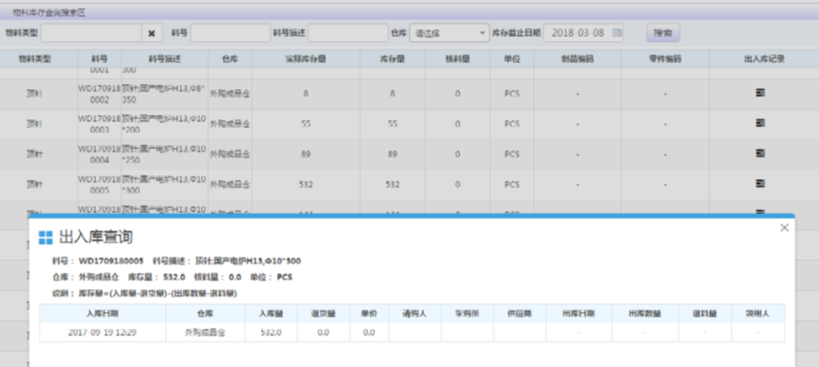Focus the 料号描述 input field
The height and width of the screenshot is (367, 819).
pos(348,33)
